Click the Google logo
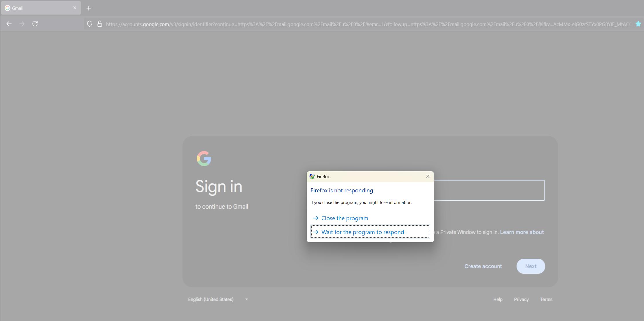 [204, 158]
